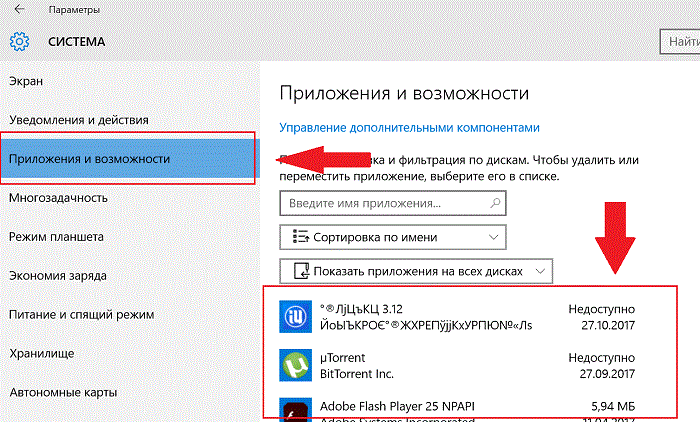Open Экономия заряда settings
Image resolution: width=700 pixels, height=422 pixels.
pos(58,276)
